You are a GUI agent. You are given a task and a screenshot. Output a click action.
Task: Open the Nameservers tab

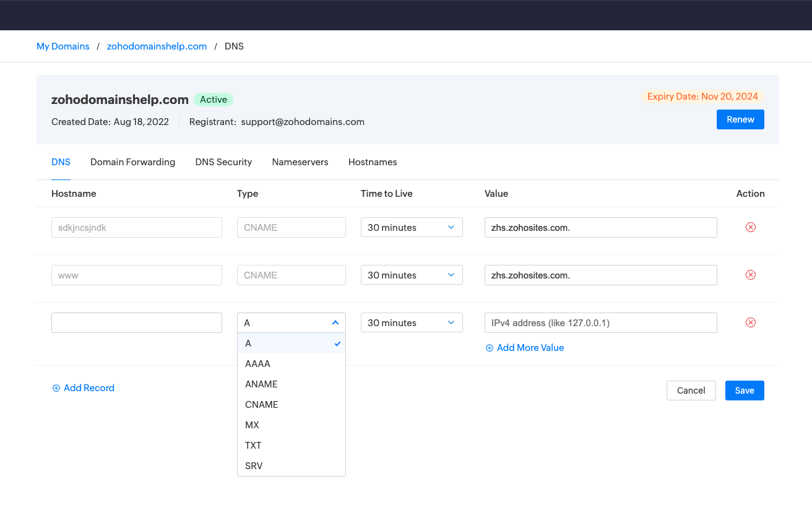tap(300, 162)
